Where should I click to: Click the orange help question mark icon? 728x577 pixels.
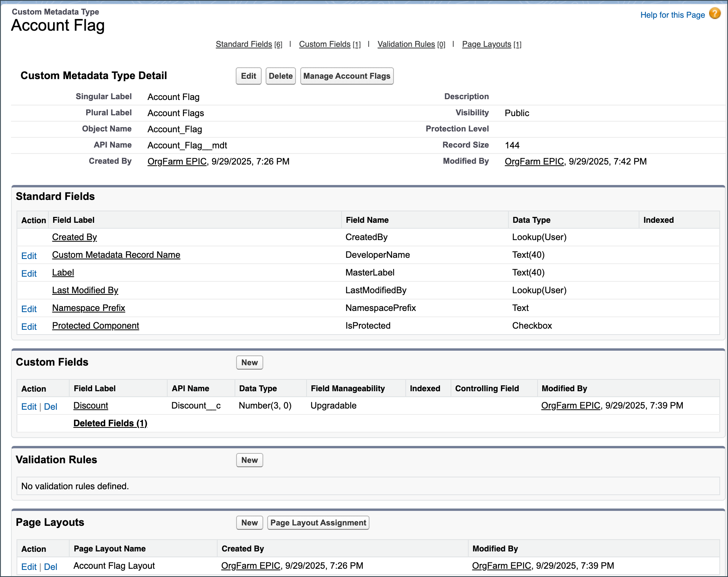click(715, 14)
